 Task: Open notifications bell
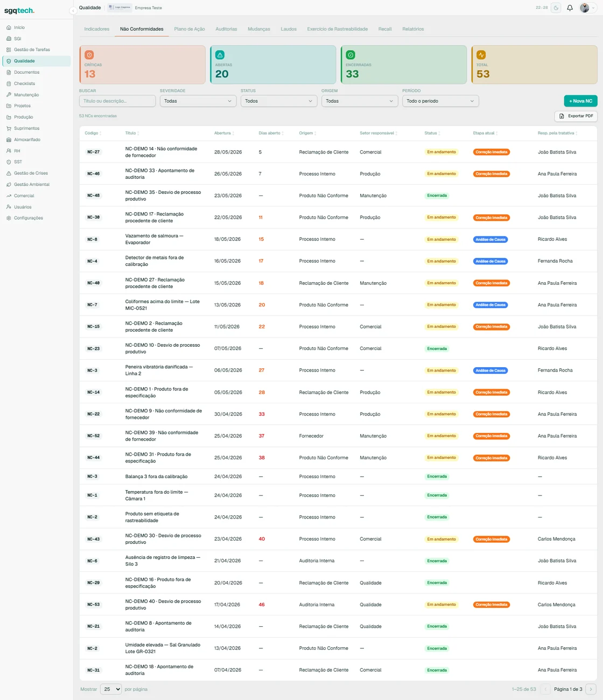click(570, 8)
